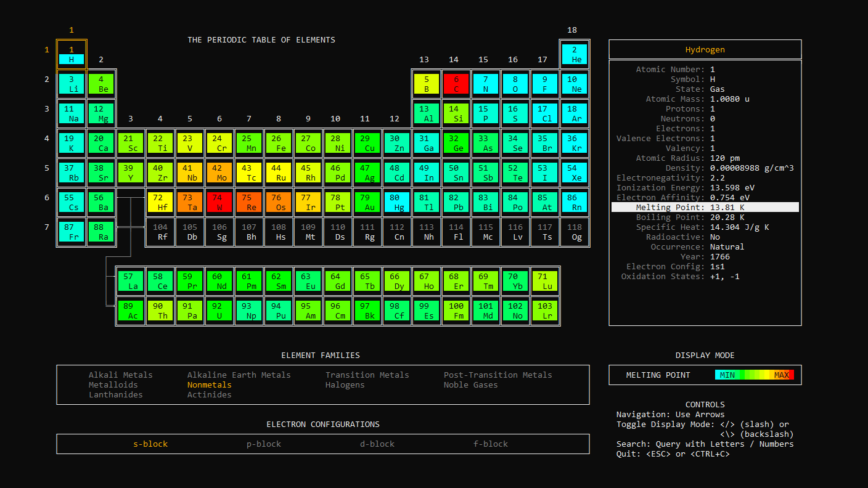868x488 pixels.
Task: Switch to the f-block view
Action: click(491, 444)
